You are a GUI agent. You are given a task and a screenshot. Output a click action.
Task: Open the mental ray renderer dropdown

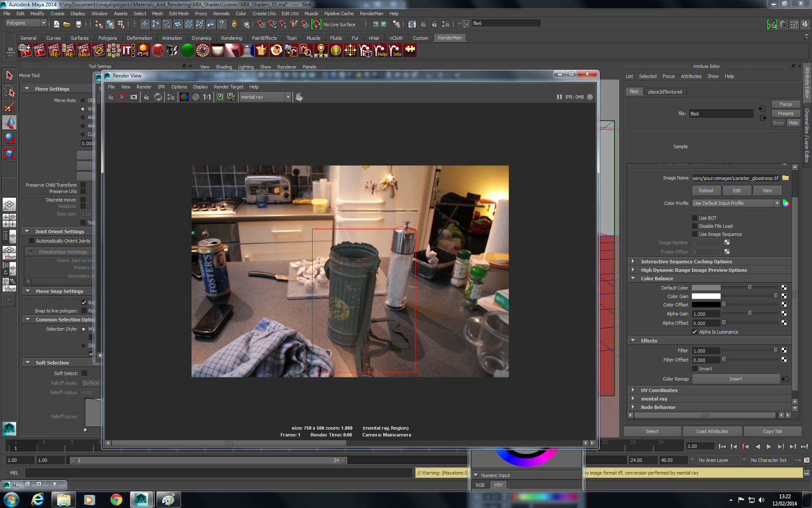pyautogui.click(x=265, y=97)
